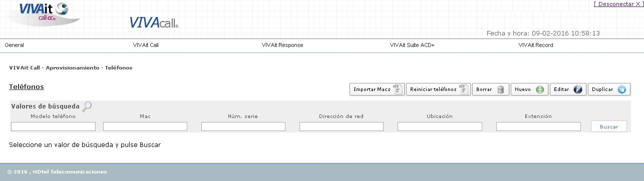Click the Reiniciar teléfonos button

pyautogui.click(x=438, y=89)
